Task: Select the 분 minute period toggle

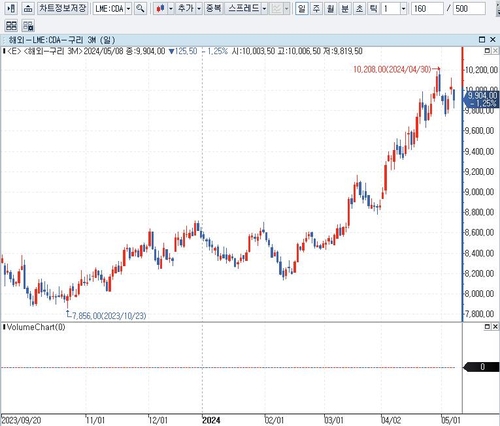Action: pos(345,8)
